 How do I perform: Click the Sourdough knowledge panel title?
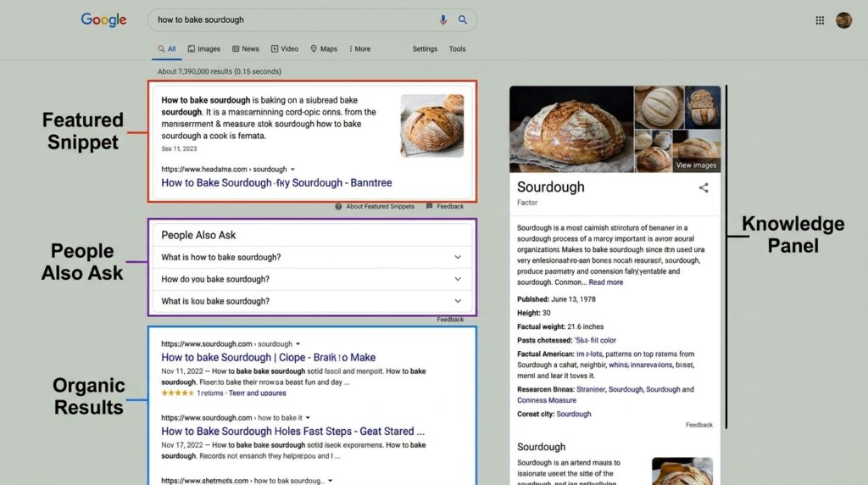point(551,187)
